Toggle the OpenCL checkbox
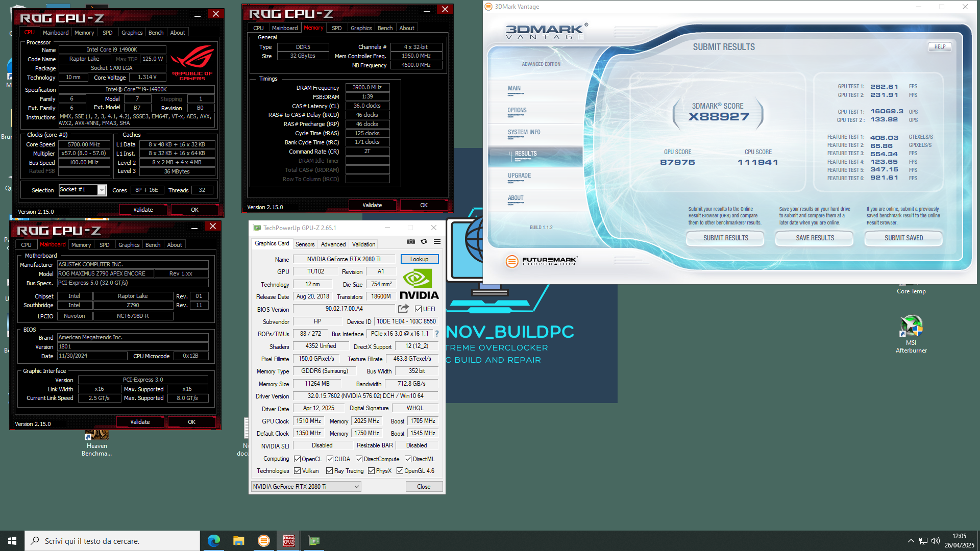This screenshot has height=551, width=980. pyautogui.click(x=297, y=459)
